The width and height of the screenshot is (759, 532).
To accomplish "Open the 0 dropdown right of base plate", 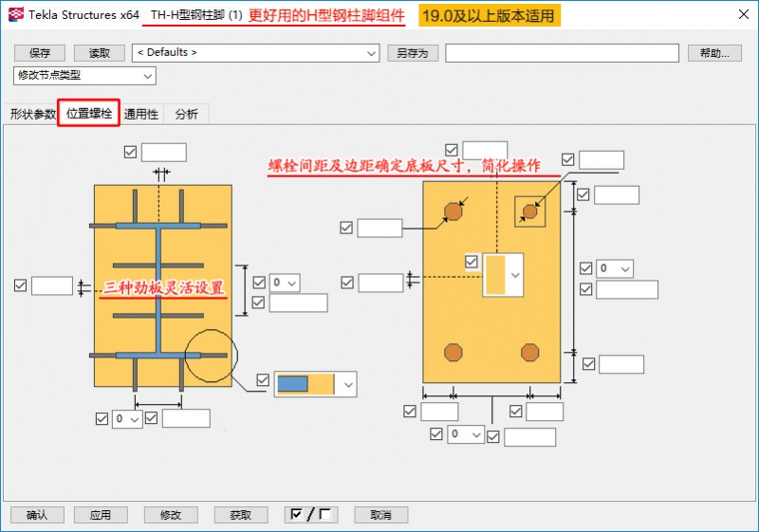I will point(614,268).
